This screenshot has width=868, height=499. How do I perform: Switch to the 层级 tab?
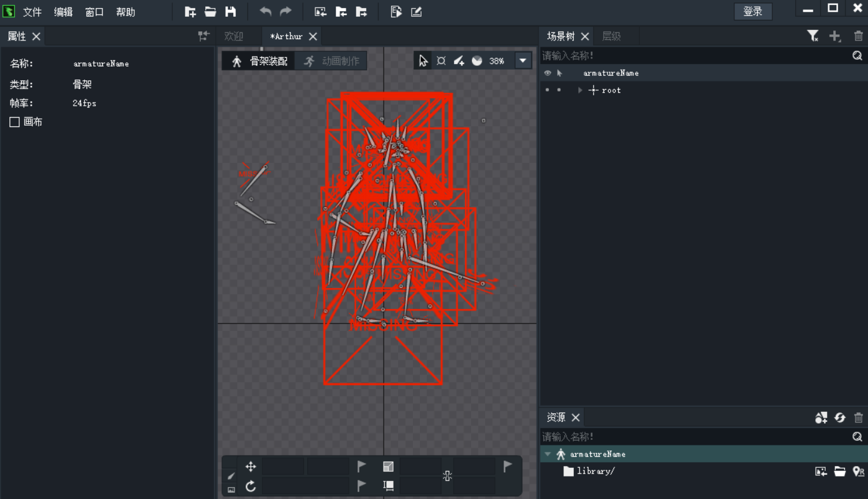[x=611, y=36]
